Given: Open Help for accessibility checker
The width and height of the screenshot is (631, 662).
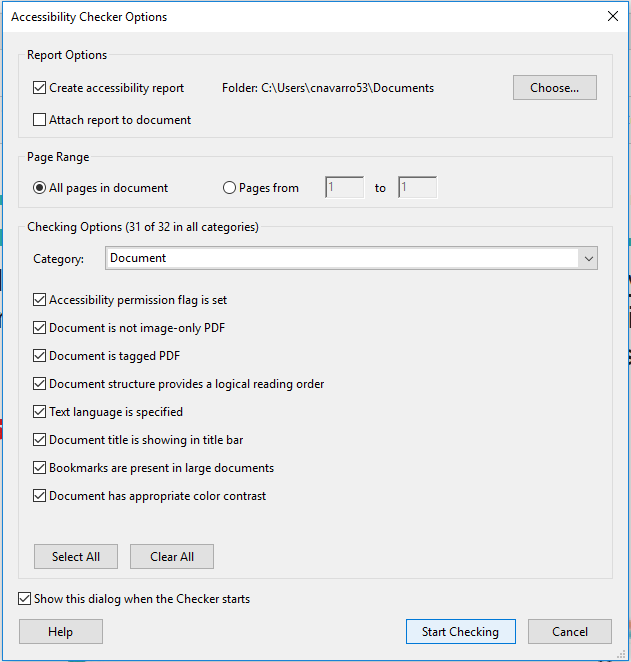Looking at the screenshot, I should (x=61, y=632).
